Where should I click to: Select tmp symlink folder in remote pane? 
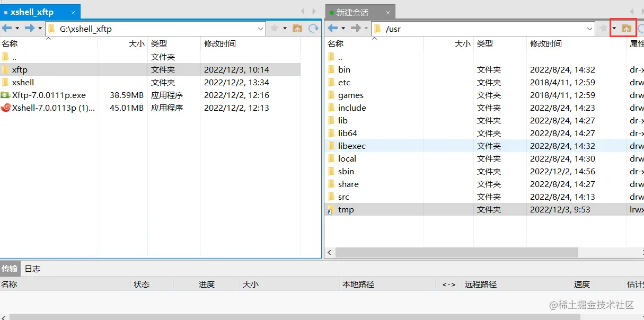(x=484, y=209)
